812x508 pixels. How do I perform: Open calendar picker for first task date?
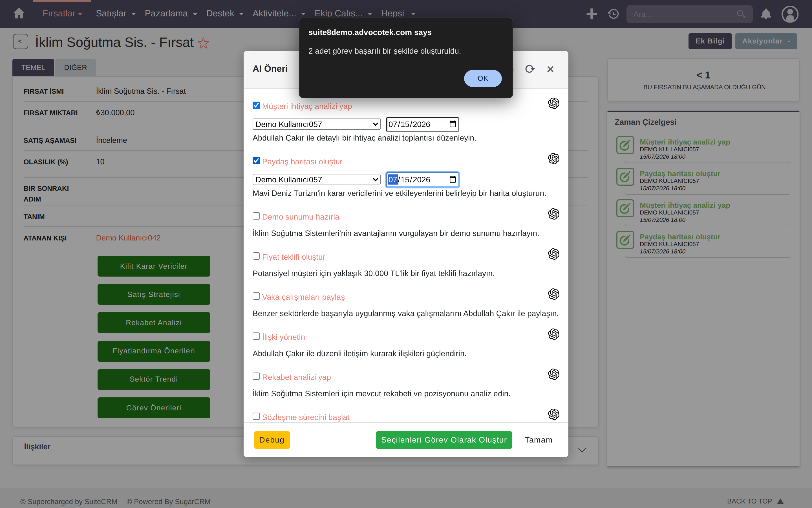[x=453, y=124]
